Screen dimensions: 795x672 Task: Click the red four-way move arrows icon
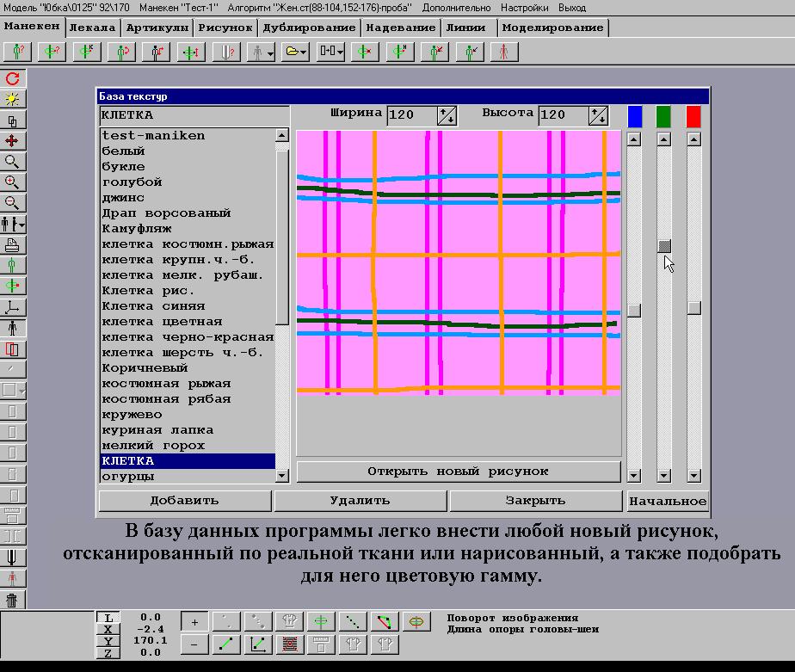point(12,140)
